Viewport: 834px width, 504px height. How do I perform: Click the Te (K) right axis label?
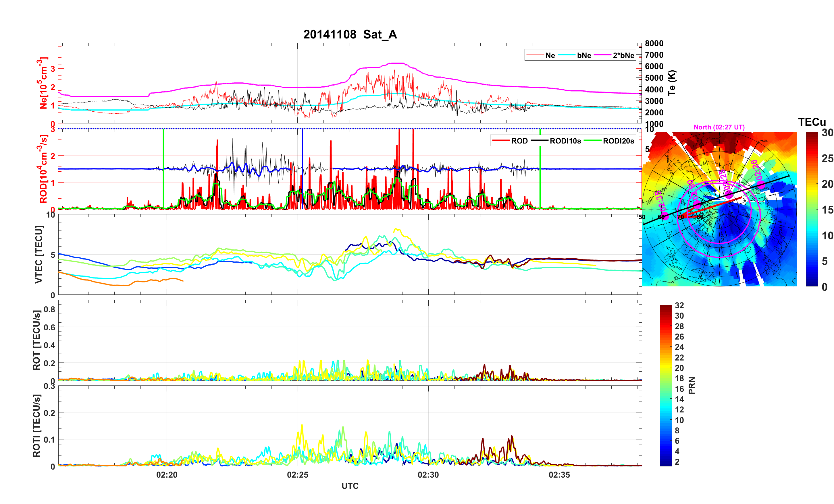(x=672, y=83)
